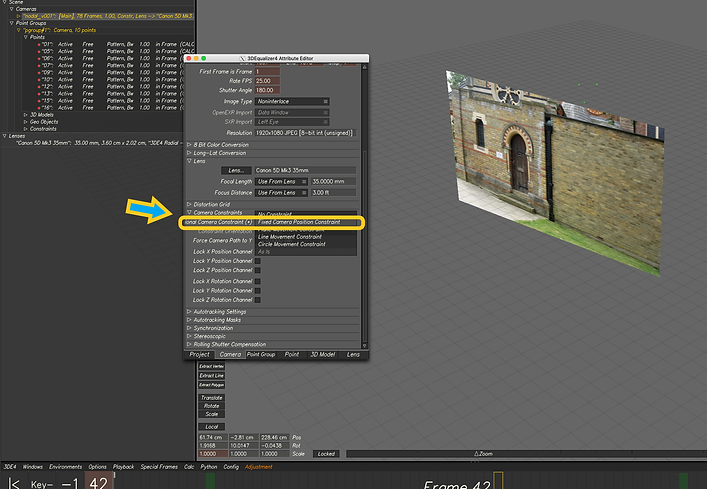Click the current frame number 42 field
This screenshot has width=707, height=489.
click(98, 482)
